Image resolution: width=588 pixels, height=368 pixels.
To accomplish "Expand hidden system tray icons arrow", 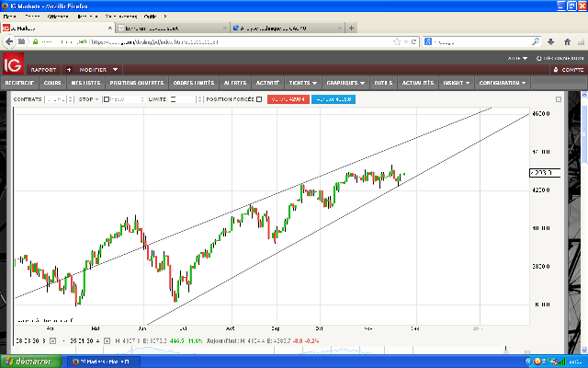I will coord(529,362).
